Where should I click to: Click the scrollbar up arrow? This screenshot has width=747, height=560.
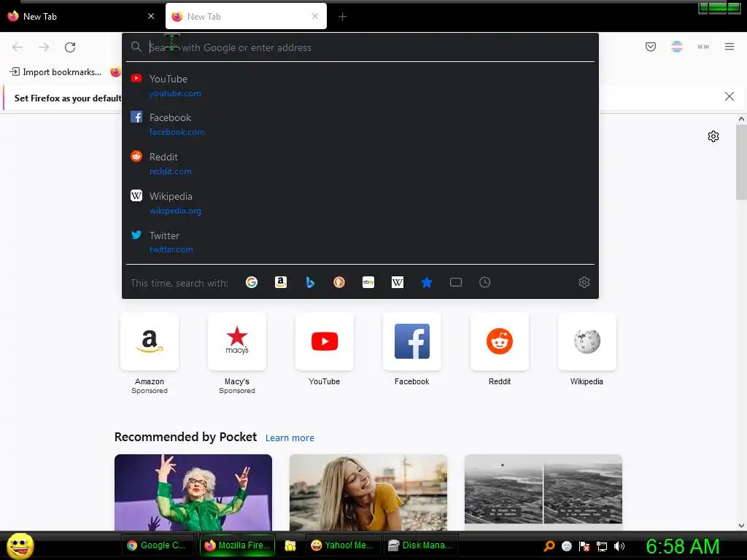pos(741,119)
